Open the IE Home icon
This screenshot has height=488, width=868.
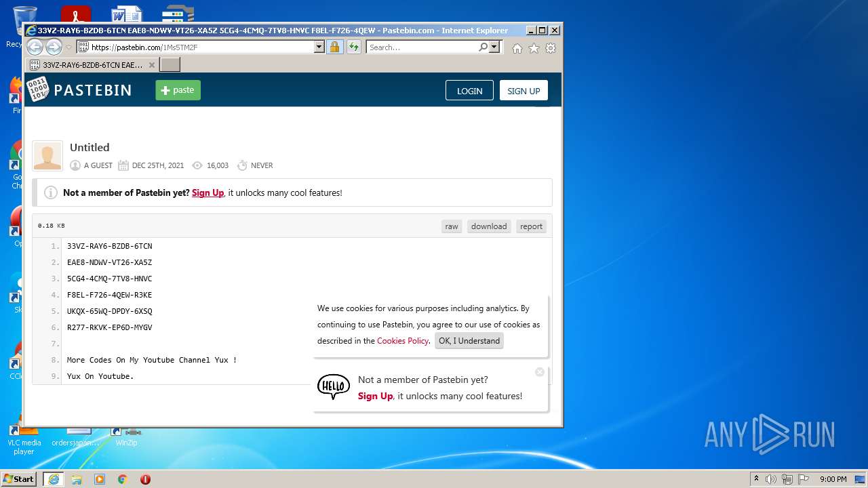[x=517, y=48]
